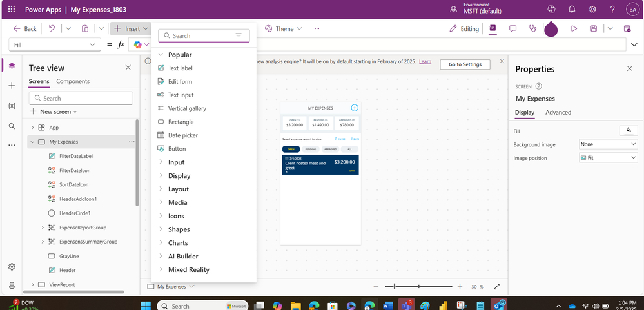Collapse the My Expenses tree node

tap(32, 142)
